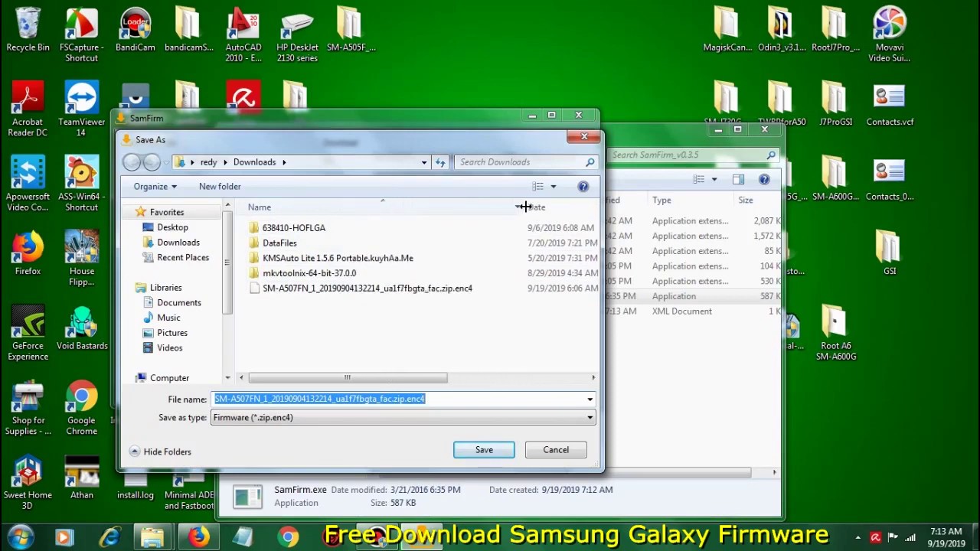Open Google Chrome desktop shortcut
Image resolution: width=980 pixels, height=551 pixels.
(81, 408)
